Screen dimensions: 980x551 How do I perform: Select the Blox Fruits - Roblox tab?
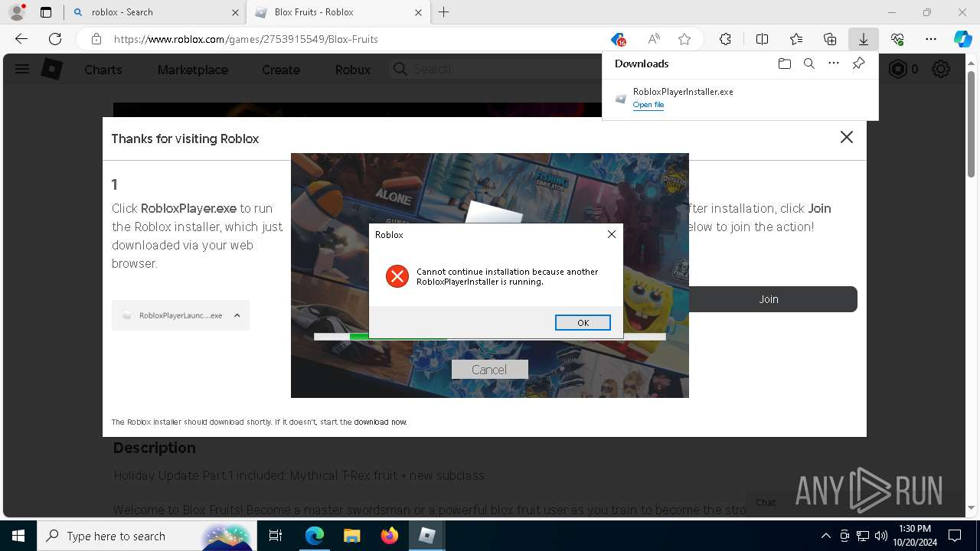coord(337,12)
